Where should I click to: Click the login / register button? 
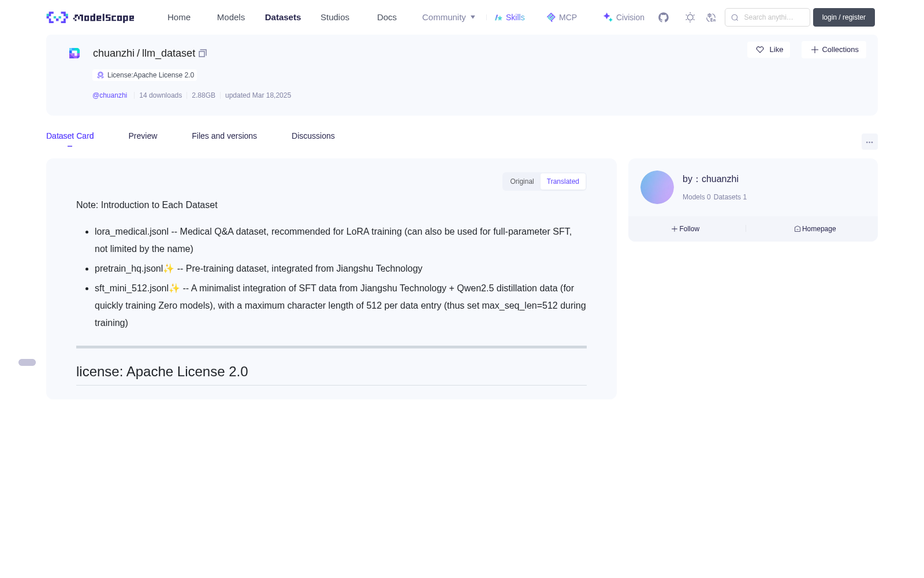click(844, 17)
